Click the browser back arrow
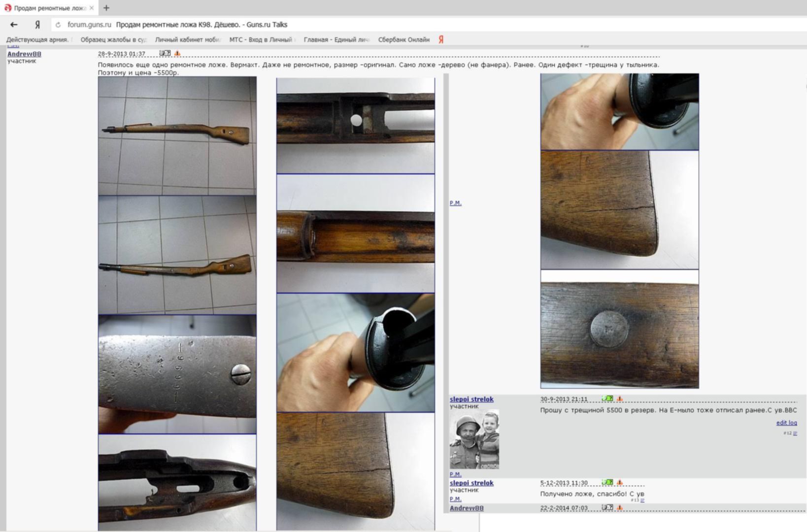Screen dimensions: 807x532 coord(14,25)
